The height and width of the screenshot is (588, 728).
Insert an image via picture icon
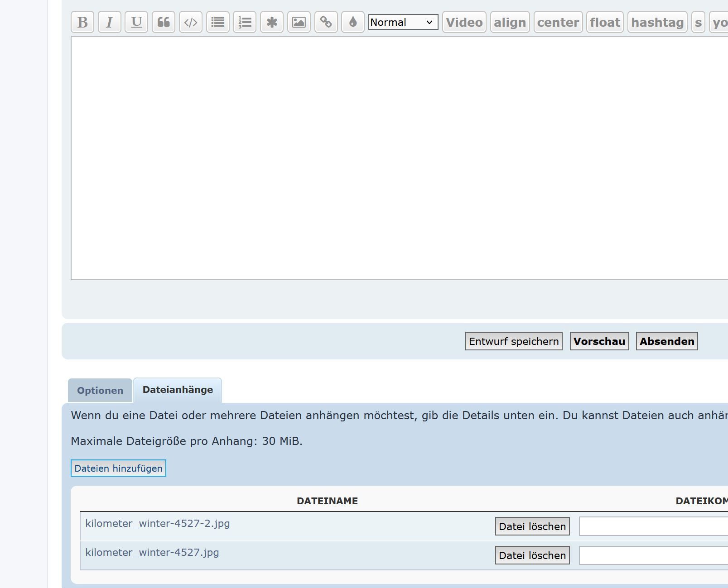pyautogui.click(x=299, y=22)
